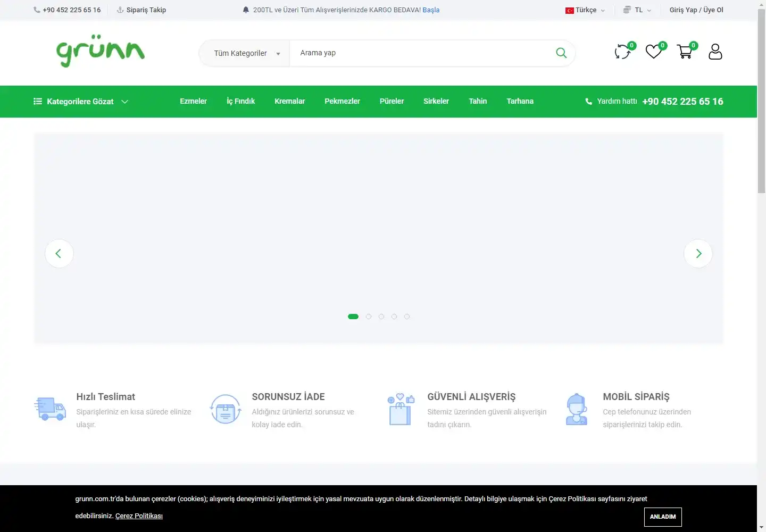
Task: Click the help line number +90 452 225 65 16
Action: 682,101
